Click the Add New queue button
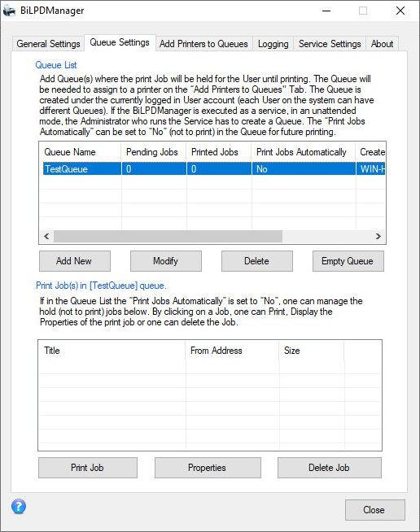The height and width of the screenshot is (532, 420). 75,261
